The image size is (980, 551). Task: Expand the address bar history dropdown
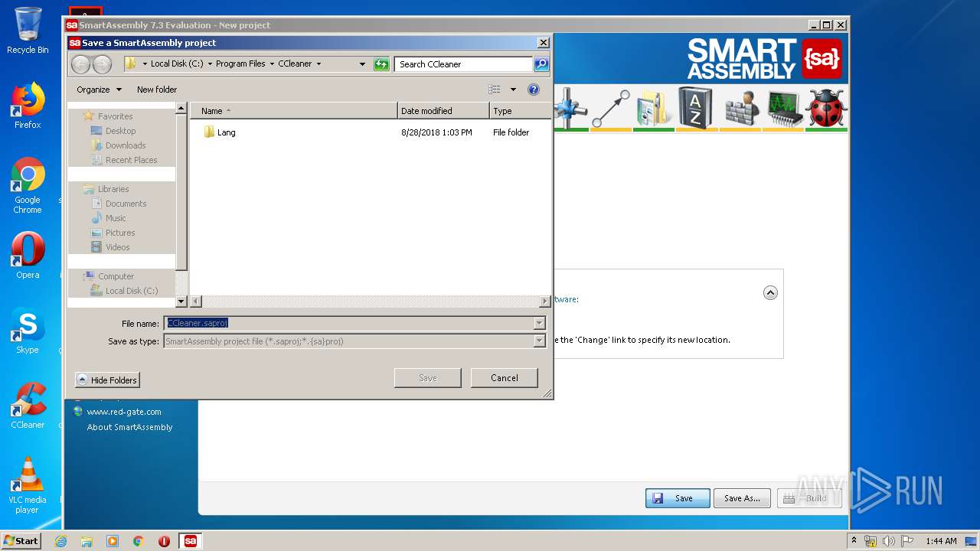362,64
